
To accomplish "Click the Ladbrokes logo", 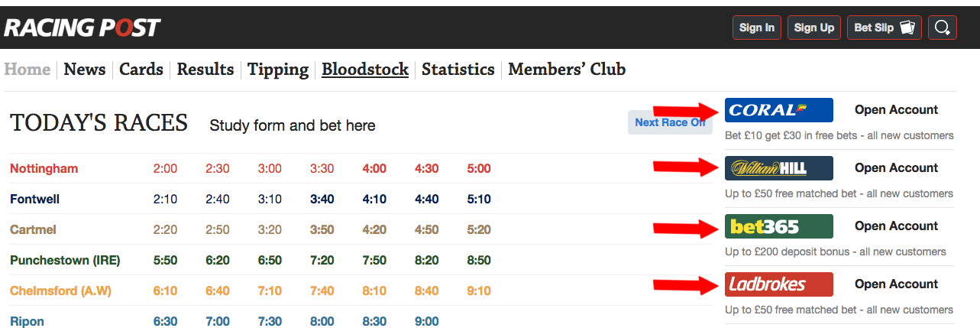I will coord(778,284).
